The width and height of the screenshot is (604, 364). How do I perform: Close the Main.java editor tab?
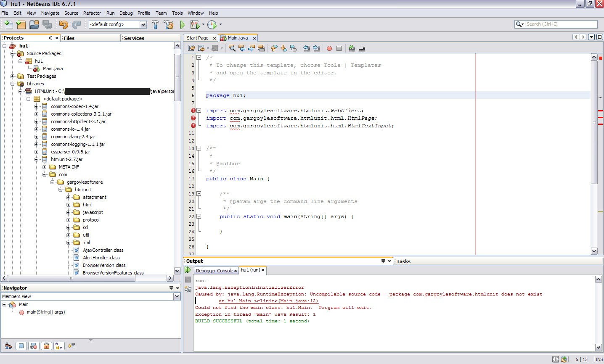point(254,38)
